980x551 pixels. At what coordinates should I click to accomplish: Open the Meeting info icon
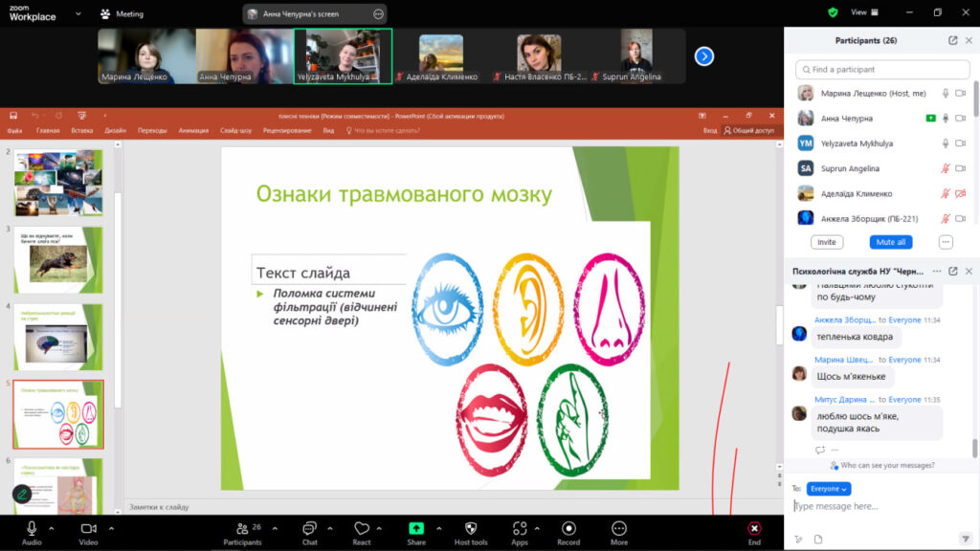click(x=105, y=13)
